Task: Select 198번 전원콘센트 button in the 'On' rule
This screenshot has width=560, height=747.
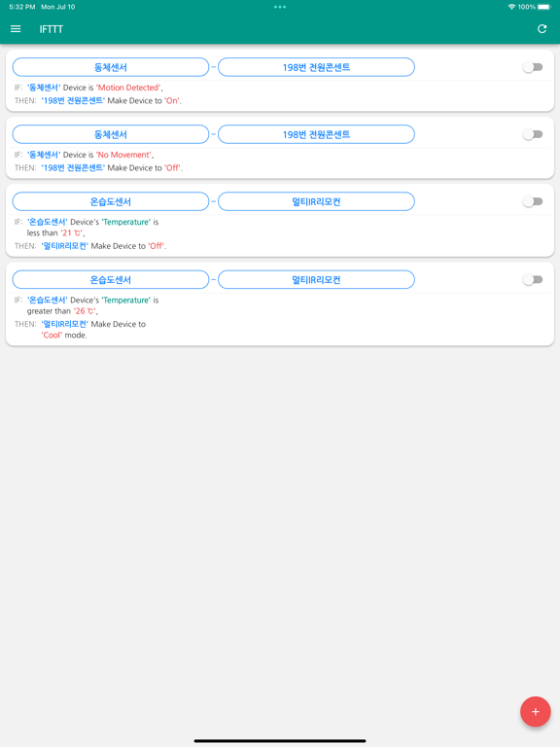Action: 316,67
